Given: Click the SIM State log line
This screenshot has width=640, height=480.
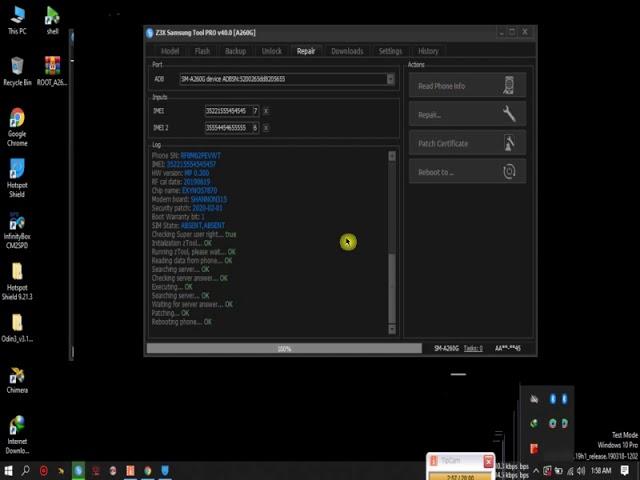Looking at the screenshot, I should [x=188, y=225].
